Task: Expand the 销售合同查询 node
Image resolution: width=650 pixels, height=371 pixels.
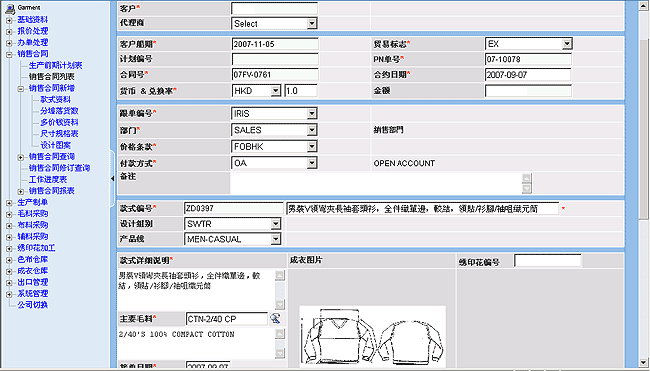Action: coord(21,157)
